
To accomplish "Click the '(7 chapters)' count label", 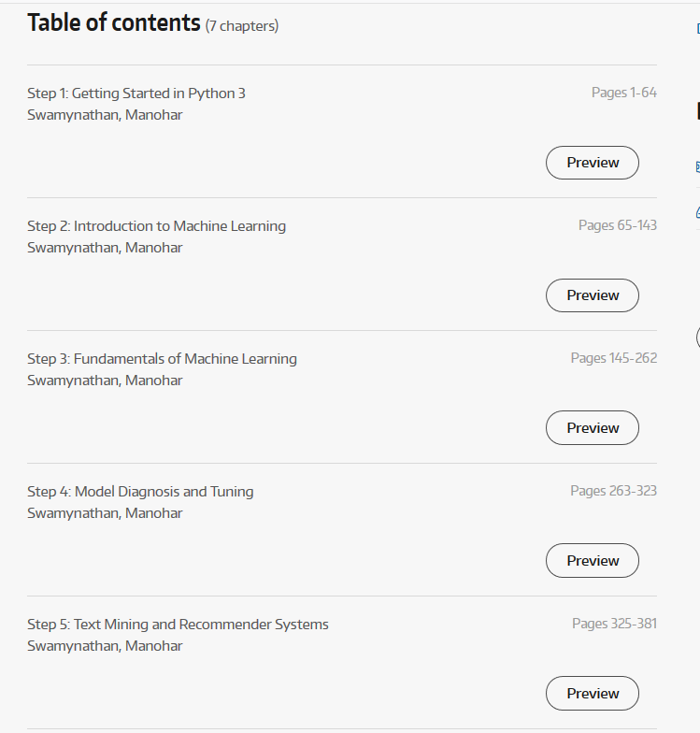I will tap(241, 26).
